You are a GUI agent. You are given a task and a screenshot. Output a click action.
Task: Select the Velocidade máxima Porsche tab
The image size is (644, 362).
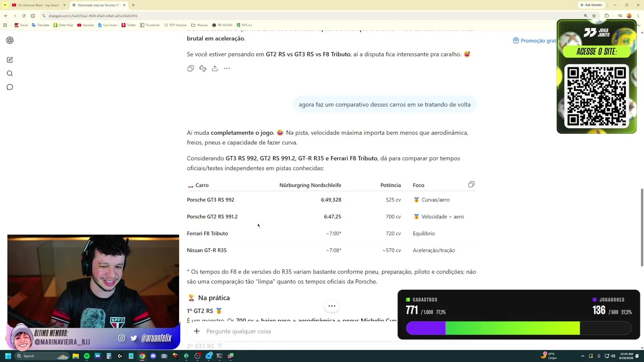[98, 5]
